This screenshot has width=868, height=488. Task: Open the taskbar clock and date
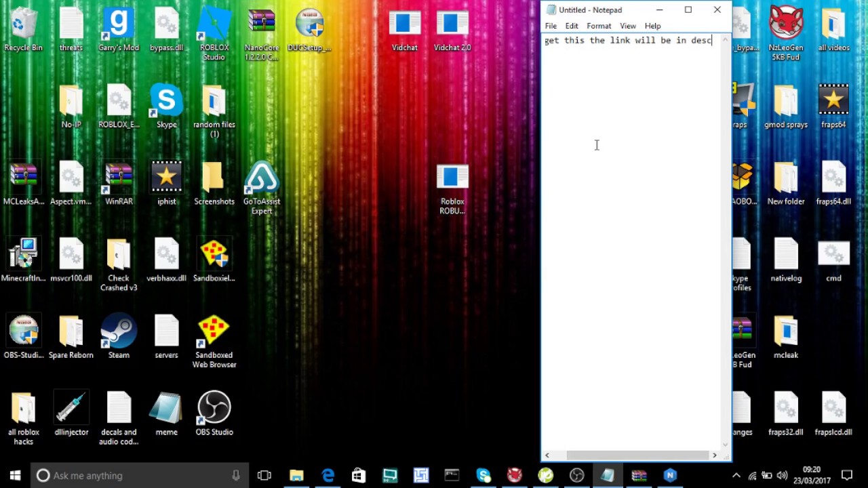(812, 475)
